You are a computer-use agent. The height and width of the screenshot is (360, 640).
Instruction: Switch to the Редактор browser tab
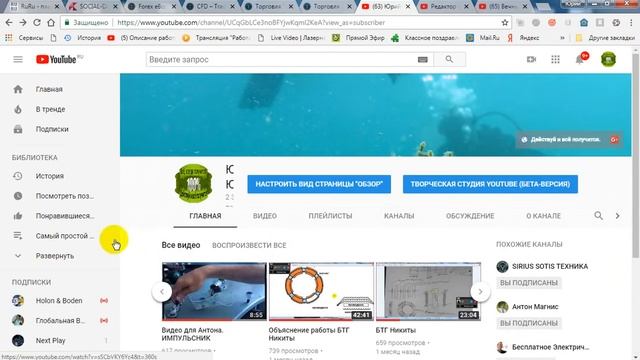pos(443,7)
